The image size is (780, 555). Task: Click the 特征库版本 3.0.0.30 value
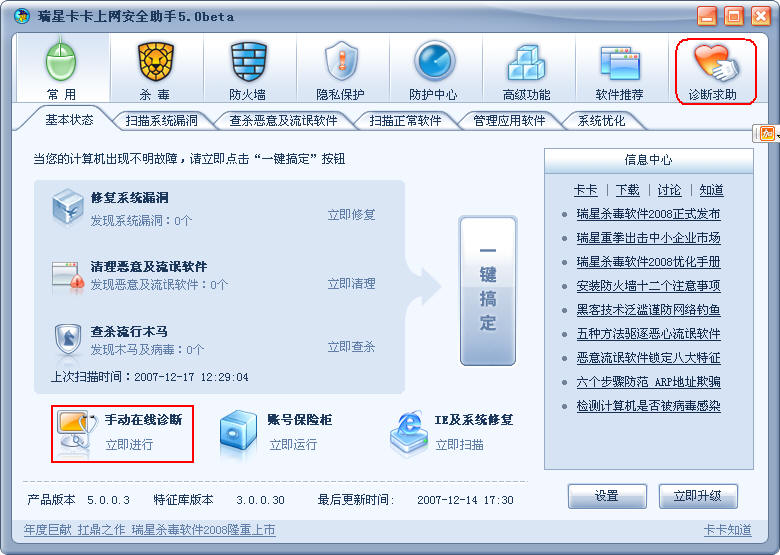pyautogui.click(x=260, y=500)
